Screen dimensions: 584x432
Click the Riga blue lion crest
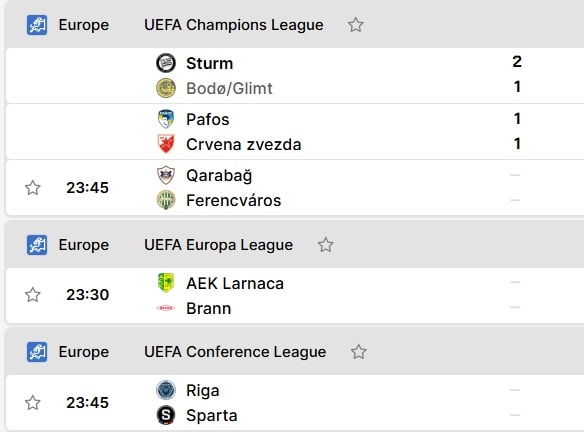[x=166, y=390]
